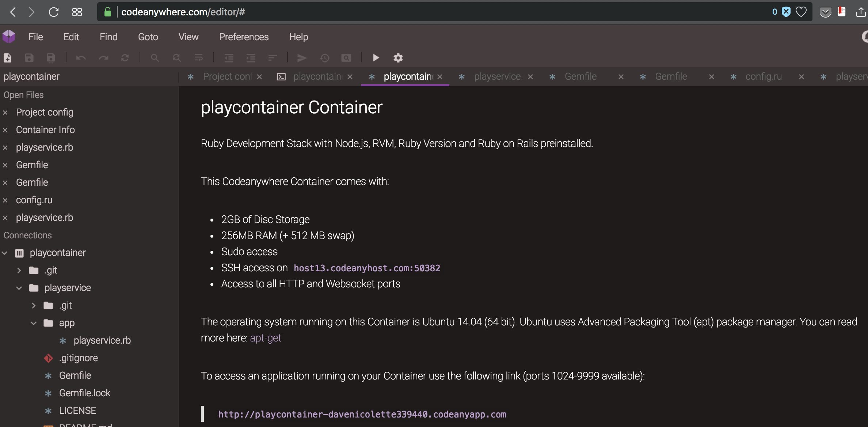Click the Run play button
Image resolution: width=868 pixels, height=427 pixels.
376,58
